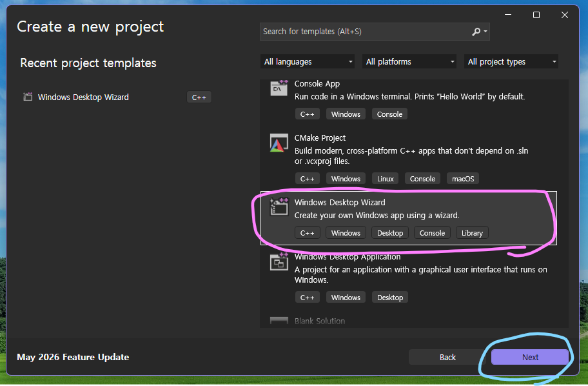The width and height of the screenshot is (588, 386).
Task: Click the Console App template icon
Action: [279, 88]
